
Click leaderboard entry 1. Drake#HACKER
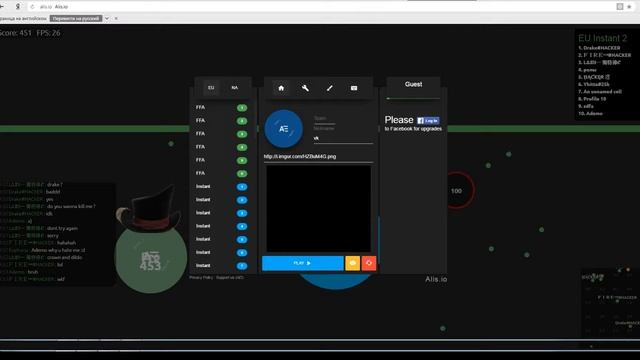(599, 48)
